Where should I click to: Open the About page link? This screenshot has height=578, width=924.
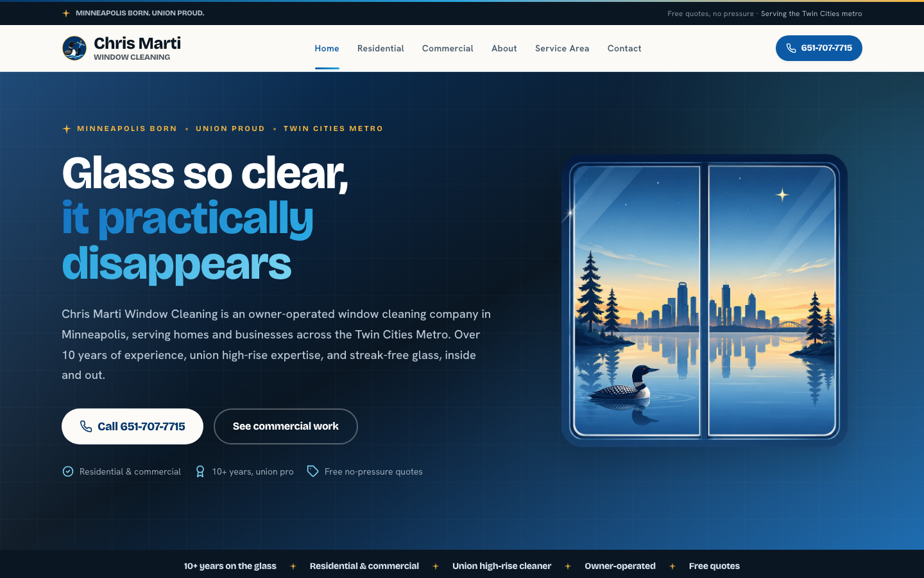click(504, 48)
